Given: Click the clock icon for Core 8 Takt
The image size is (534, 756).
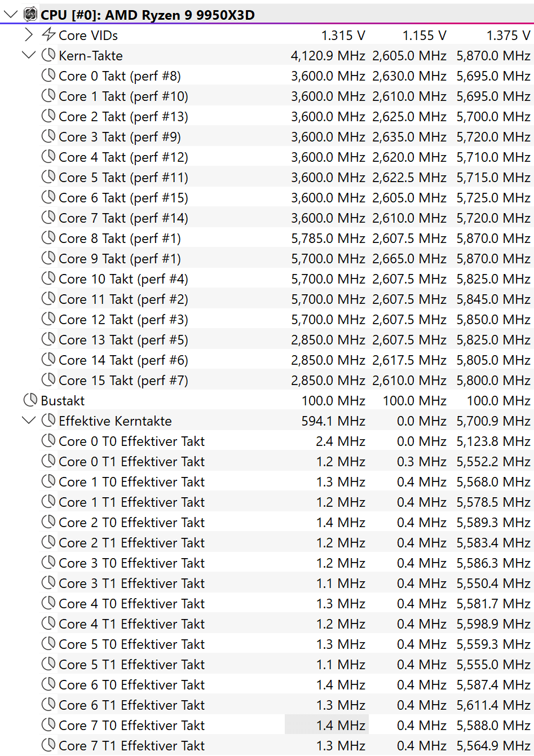Looking at the screenshot, I should coord(48,238).
